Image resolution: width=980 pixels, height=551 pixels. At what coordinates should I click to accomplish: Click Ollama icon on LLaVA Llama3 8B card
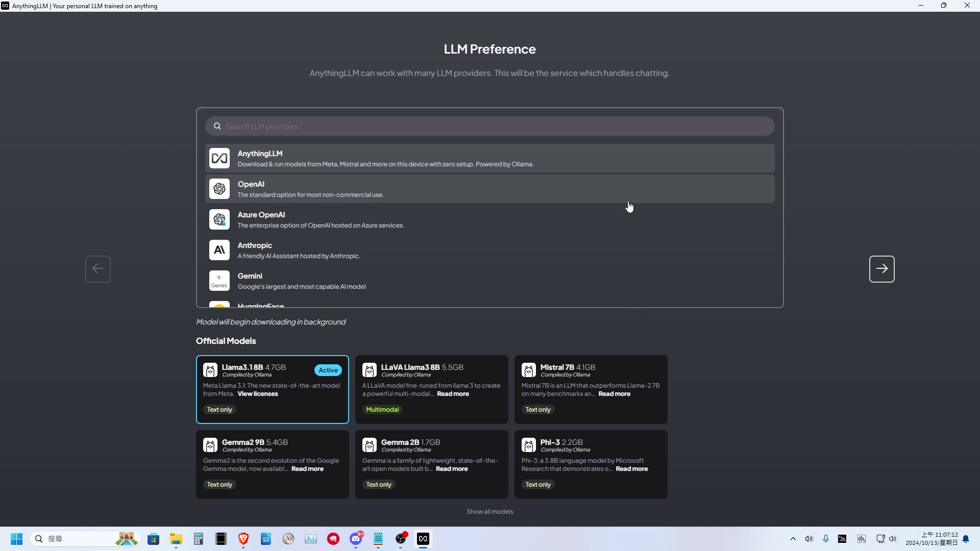pyautogui.click(x=370, y=370)
